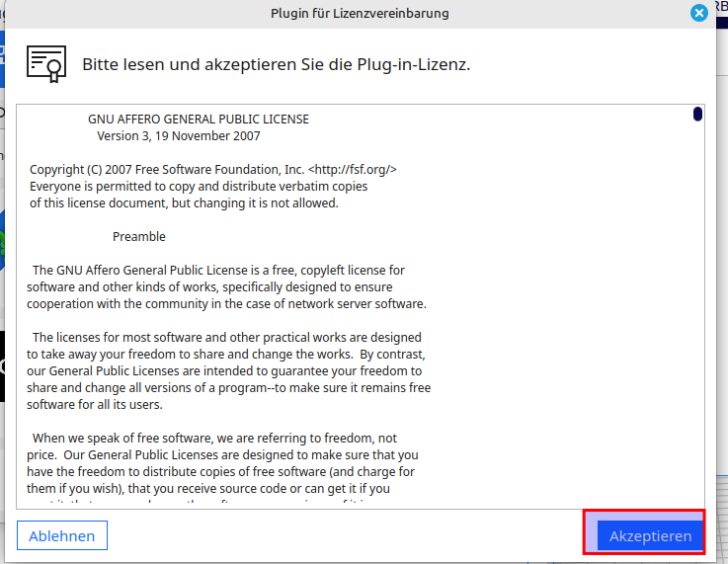Decline the license with Ablehnen

(x=62, y=535)
